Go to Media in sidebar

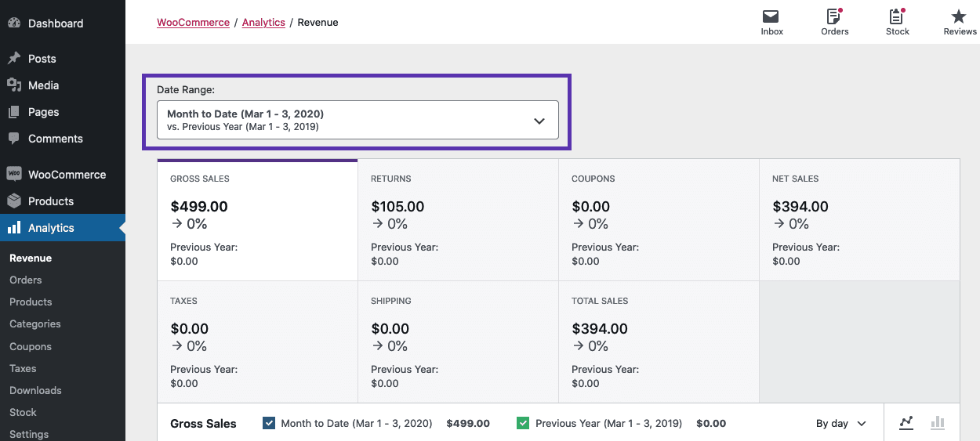pos(43,85)
